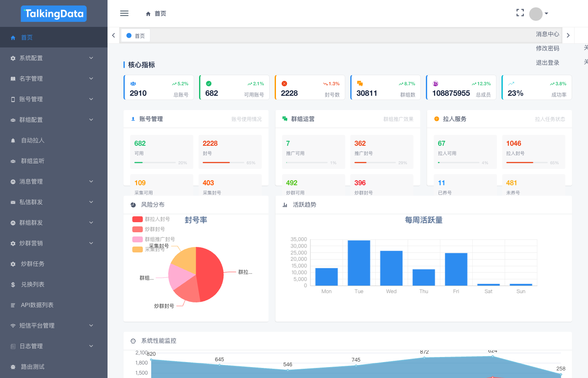This screenshot has height=378, width=588.
Task: Toggle 群组推广封号 legend entry
Action: [x=154, y=239]
